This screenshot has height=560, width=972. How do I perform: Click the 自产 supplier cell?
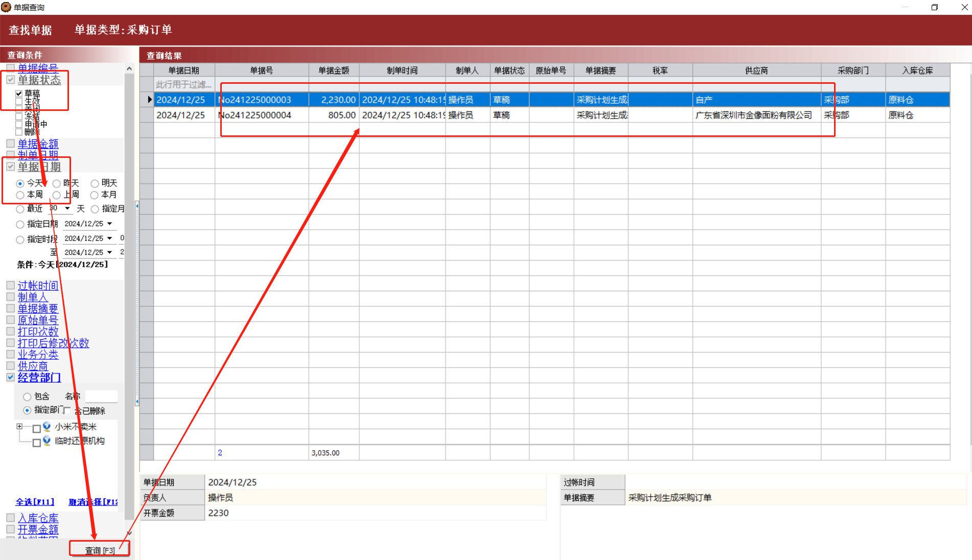click(x=756, y=100)
